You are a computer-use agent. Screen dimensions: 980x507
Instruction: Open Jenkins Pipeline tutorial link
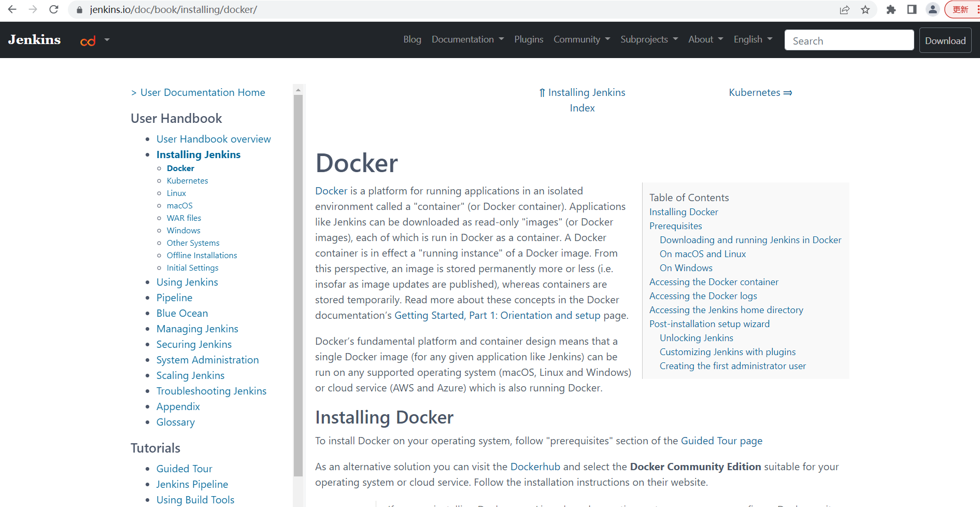(192, 484)
